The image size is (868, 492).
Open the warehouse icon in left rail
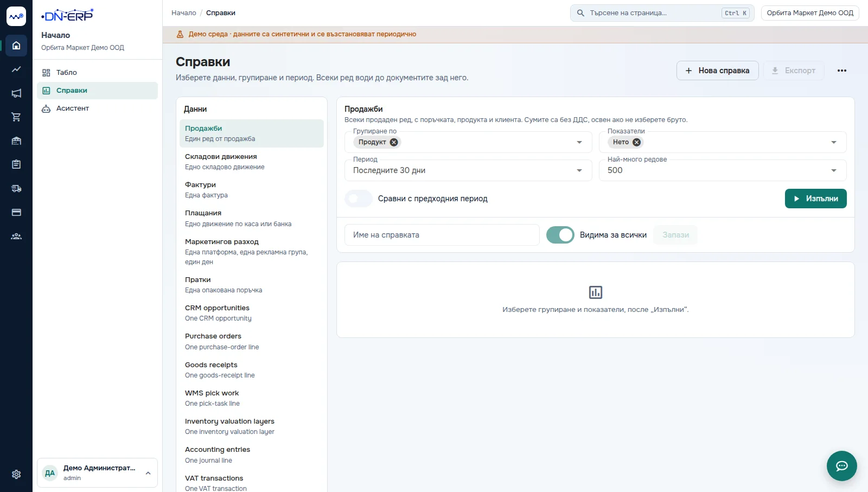(16, 141)
